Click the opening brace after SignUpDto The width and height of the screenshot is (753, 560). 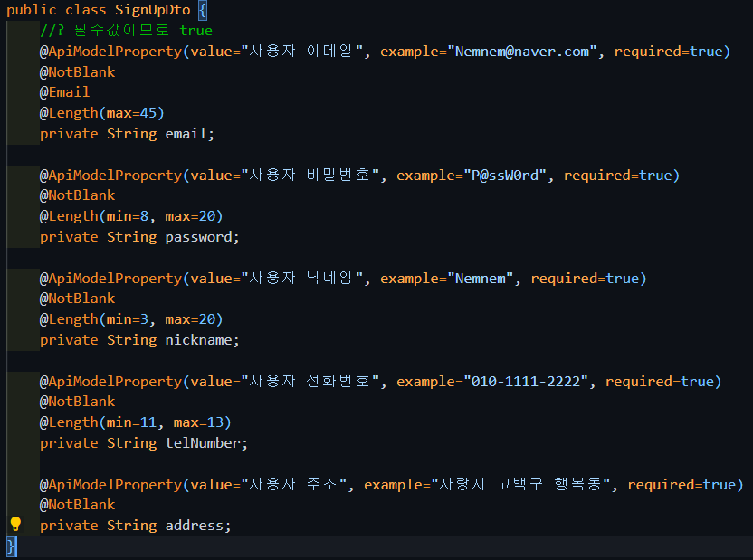[x=203, y=11]
